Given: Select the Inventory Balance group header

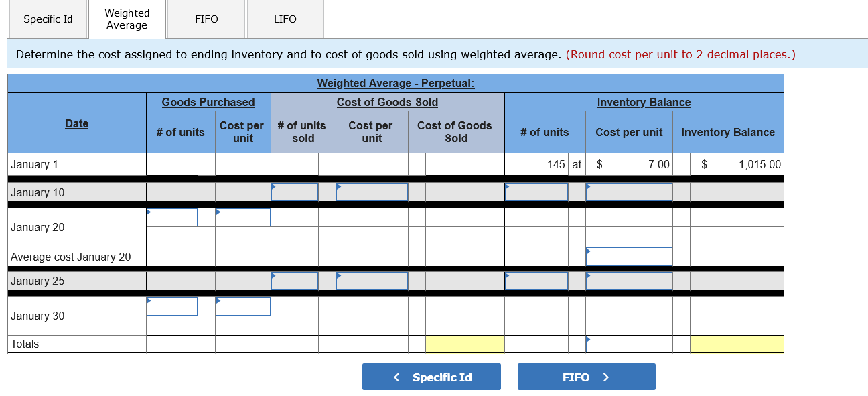Looking at the screenshot, I should click(644, 102).
